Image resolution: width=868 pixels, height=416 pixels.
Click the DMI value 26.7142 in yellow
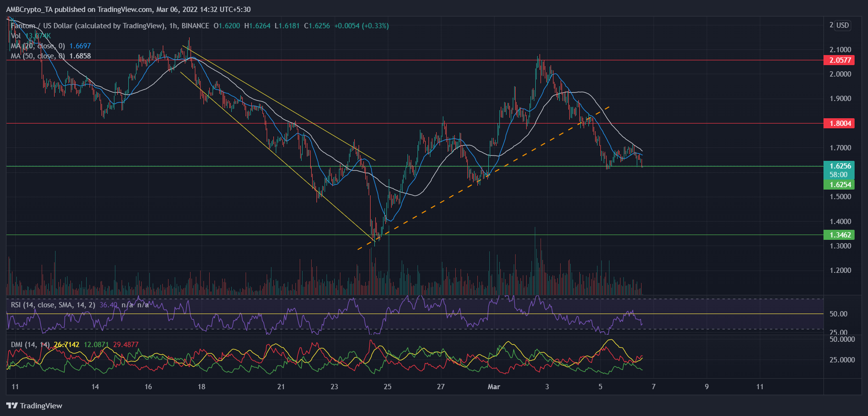[x=67, y=345]
